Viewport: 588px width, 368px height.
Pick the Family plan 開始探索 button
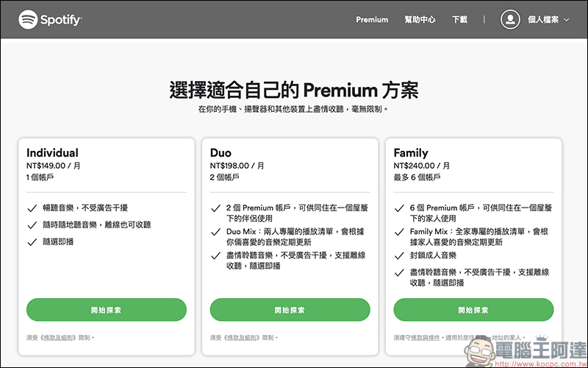tap(473, 310)
